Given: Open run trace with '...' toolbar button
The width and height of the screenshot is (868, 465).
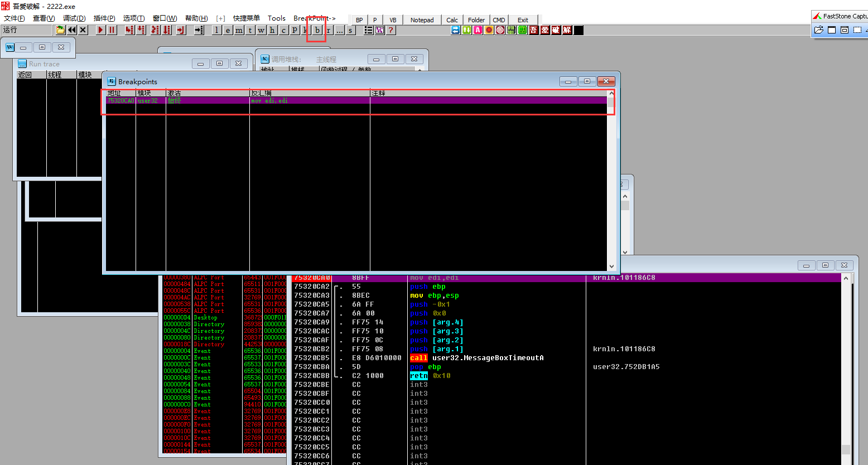Looking at the screenshot, I should pyautogui.click(x=339, y=30).
